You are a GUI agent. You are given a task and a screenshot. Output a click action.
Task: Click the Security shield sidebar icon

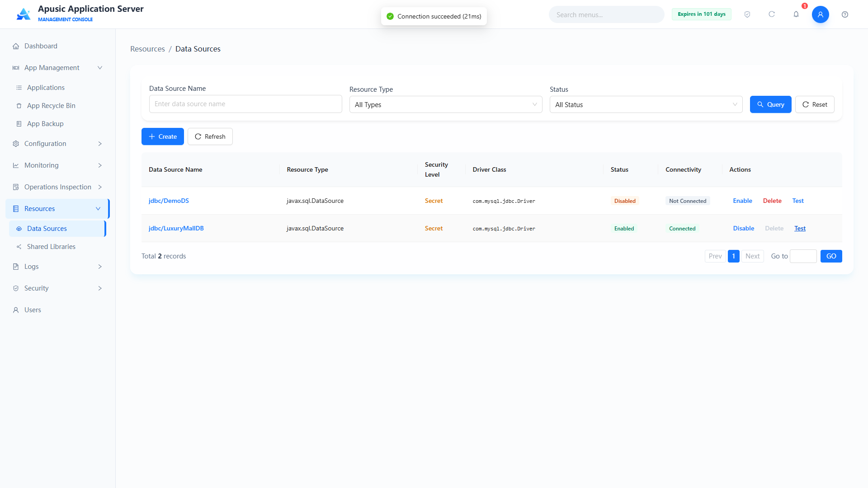[x=16, y=288]
